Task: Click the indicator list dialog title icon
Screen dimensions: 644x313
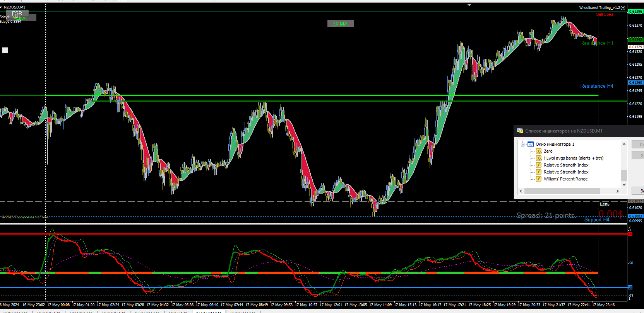Action: pos(520,131)
